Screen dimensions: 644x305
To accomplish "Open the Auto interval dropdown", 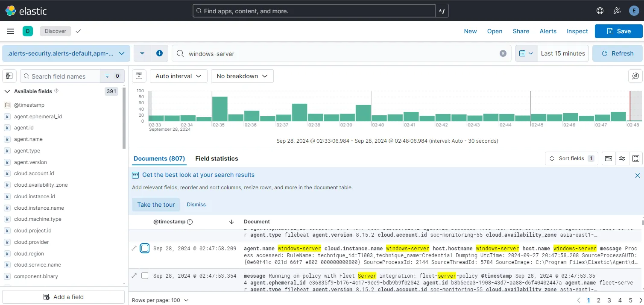I will click(178, 76).
